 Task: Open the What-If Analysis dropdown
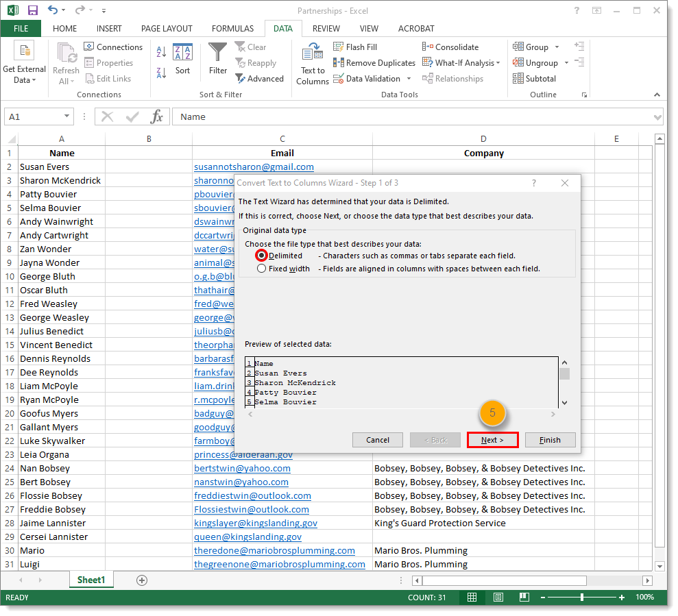(x=461, y=63)
